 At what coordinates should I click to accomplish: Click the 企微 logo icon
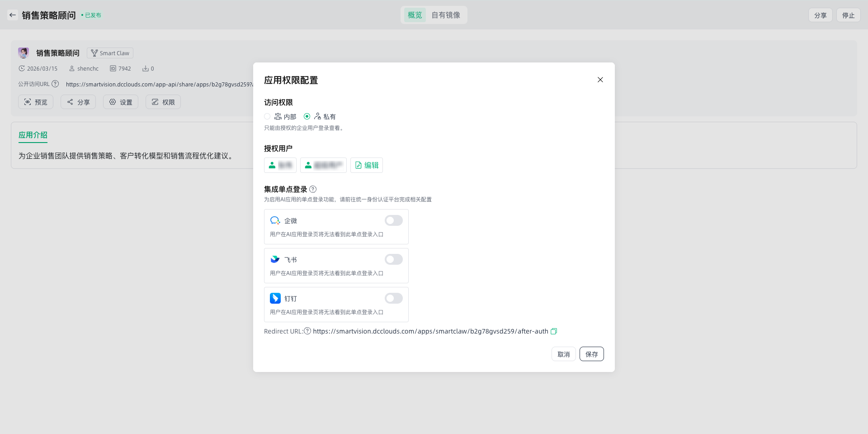(275, 220)
